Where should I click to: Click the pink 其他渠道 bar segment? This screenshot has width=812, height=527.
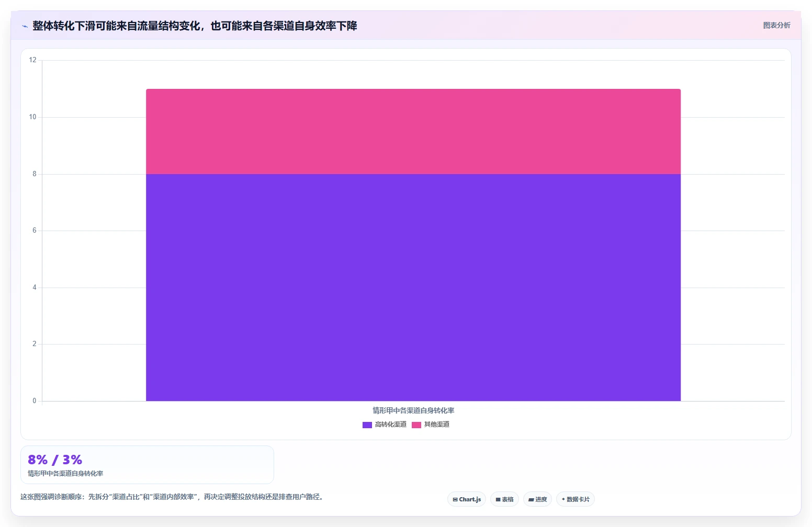click(x=413, y=132)
